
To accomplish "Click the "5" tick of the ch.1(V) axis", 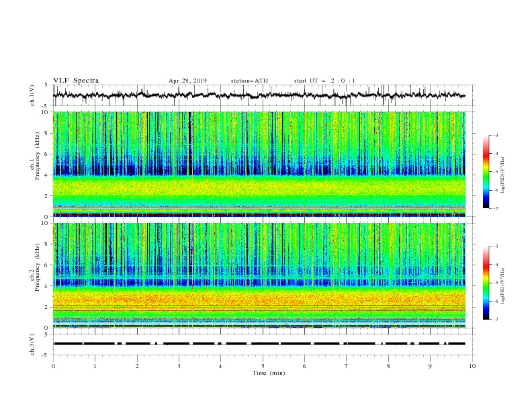I will tap(46, 85).
